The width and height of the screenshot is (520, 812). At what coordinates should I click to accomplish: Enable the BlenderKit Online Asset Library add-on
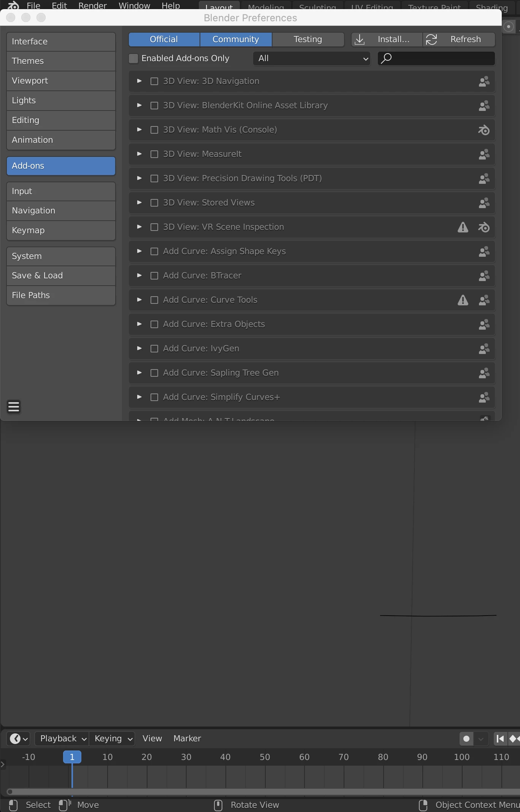[x=154, y=106]
